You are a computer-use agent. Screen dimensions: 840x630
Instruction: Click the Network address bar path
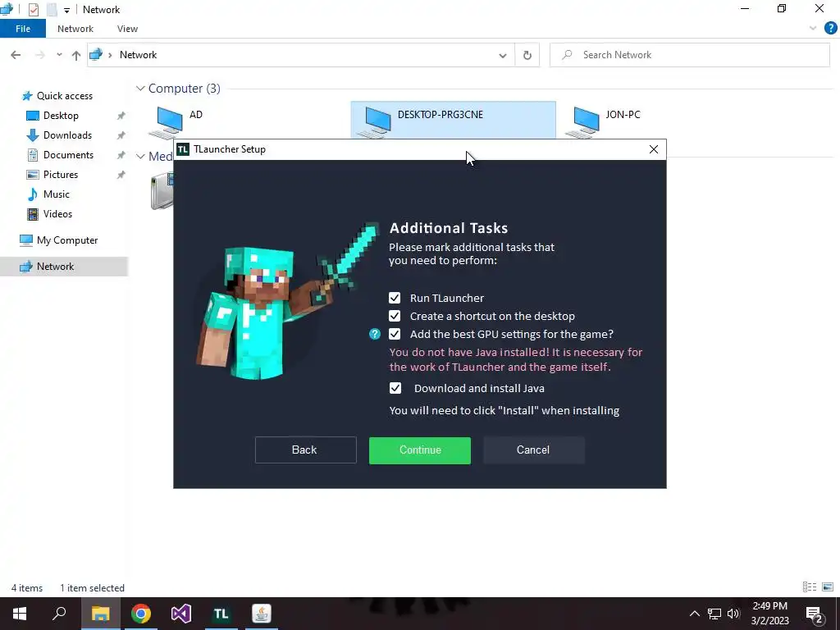[138, 55]
